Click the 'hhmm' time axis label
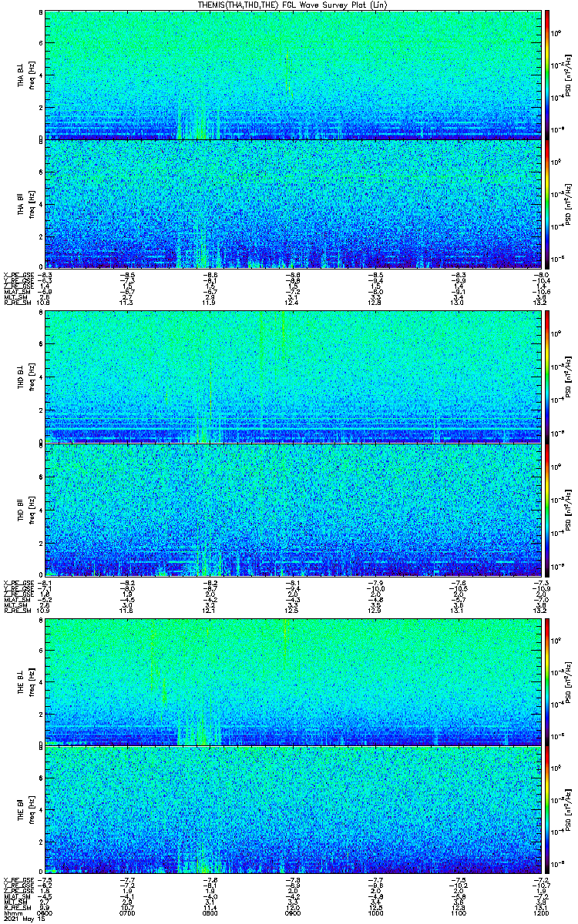Image resolution: width=578 pixels, height=924 pixels. (12, 913)
